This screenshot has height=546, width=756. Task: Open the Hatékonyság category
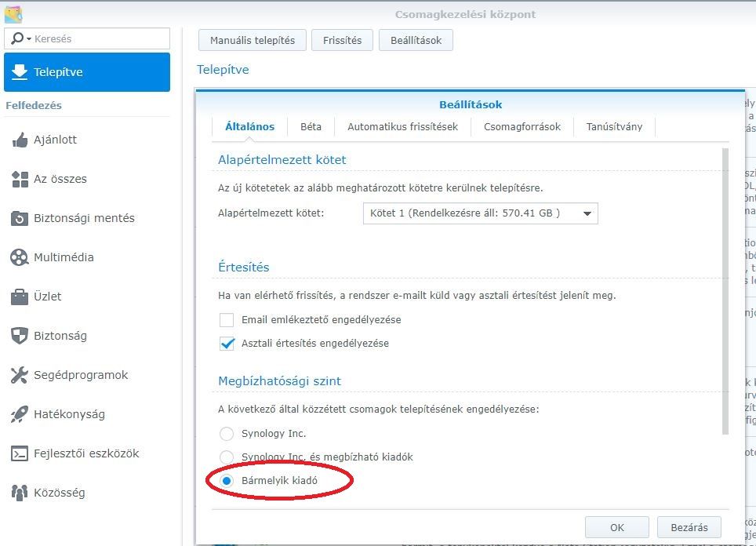pos(87,414)
